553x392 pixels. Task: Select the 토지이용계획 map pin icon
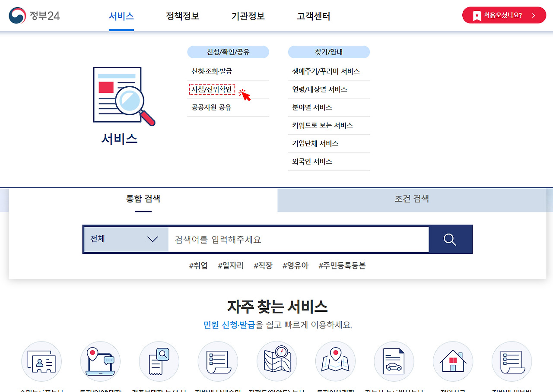335,361
